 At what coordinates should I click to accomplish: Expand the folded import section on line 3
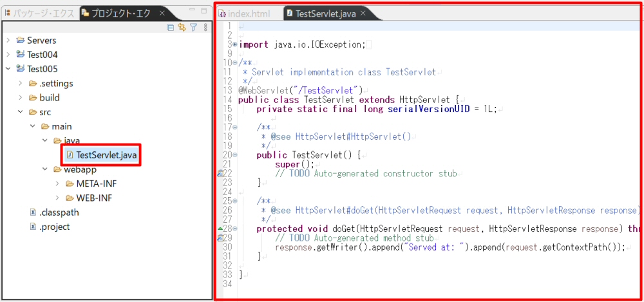click(234, 44)
